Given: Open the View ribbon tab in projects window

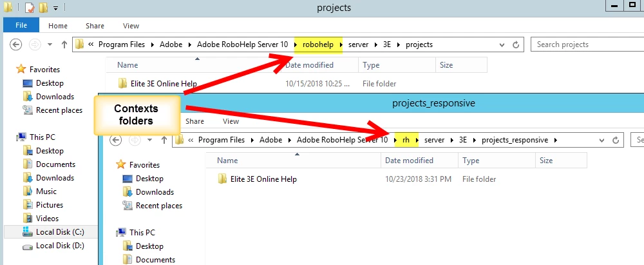Looking at the screenshot, I should (131, 26).
